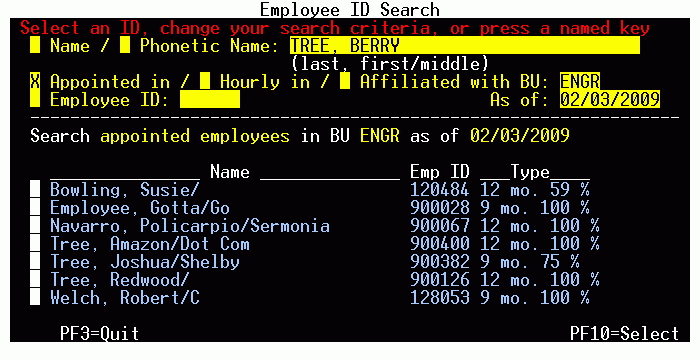Select the box beside Welch, Robert/C

tap(35, 297)
